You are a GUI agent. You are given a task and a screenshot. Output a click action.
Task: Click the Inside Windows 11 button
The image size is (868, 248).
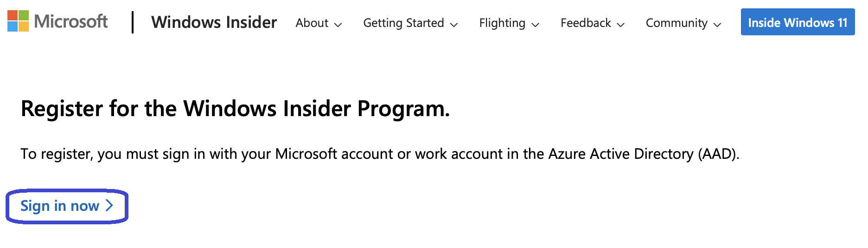[798, 22]
